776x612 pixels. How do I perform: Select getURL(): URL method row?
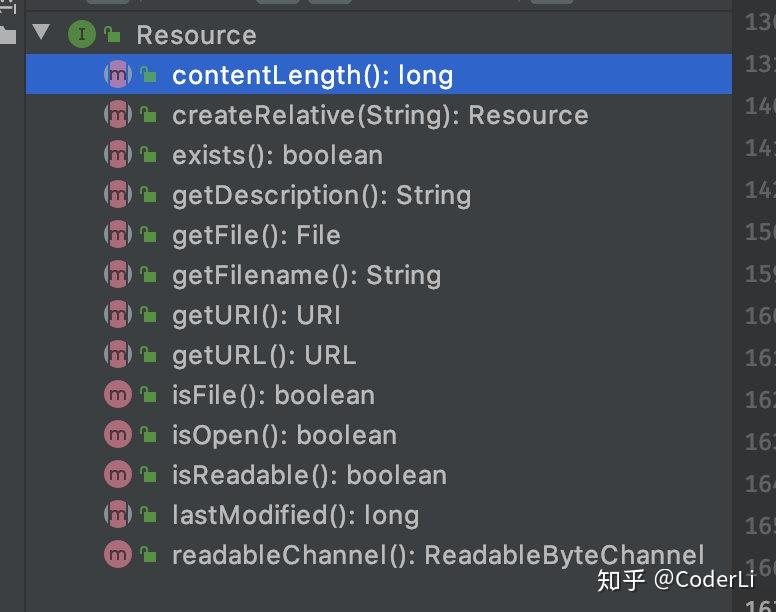(x=379, y=355)
